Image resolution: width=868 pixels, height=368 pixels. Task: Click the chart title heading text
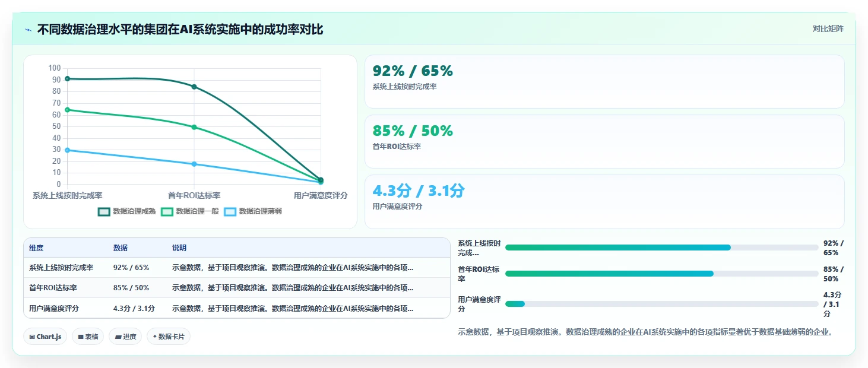pos(180,29)
